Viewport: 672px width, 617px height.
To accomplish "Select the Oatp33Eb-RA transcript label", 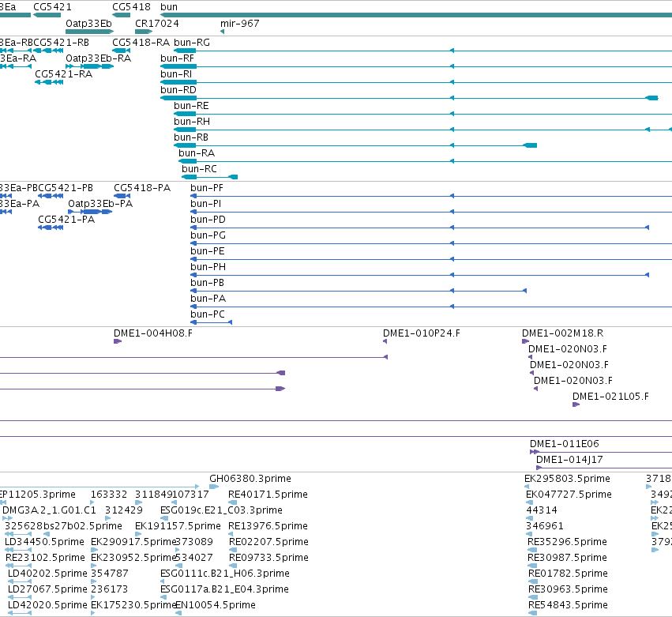I will pyautogui.click(x=99, y=58).
